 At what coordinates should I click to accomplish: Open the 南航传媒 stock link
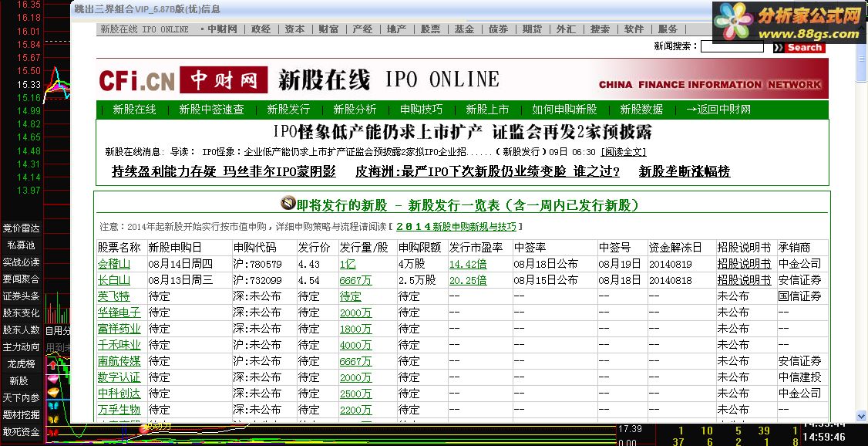(x=119, y=361)
